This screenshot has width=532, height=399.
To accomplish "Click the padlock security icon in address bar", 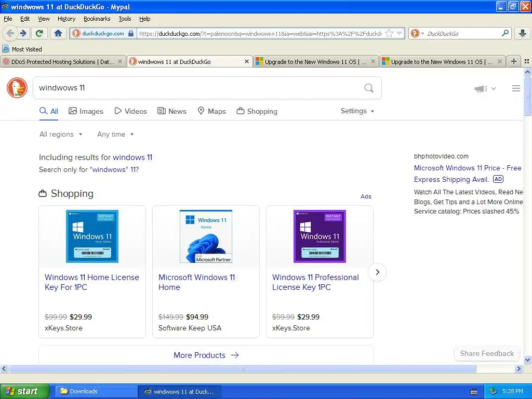I will tap(131, 33).
